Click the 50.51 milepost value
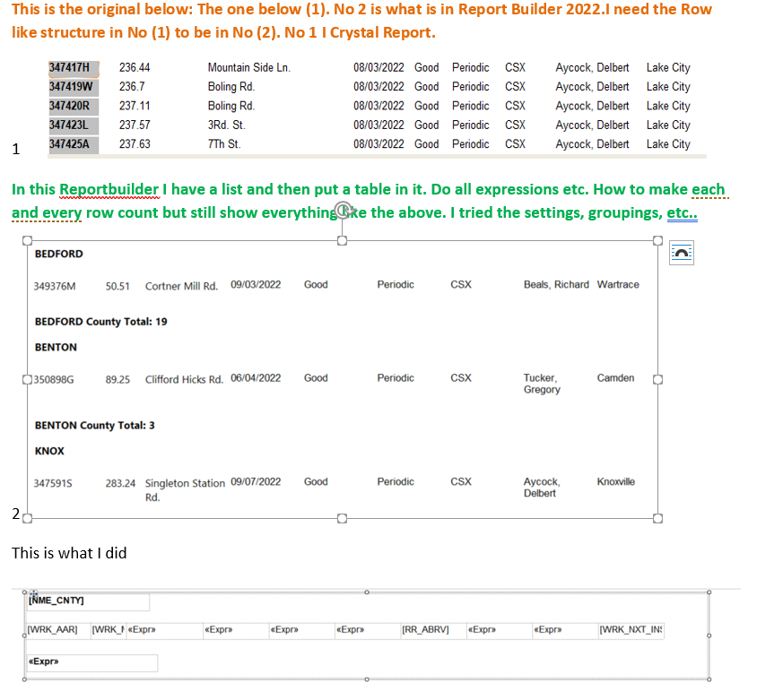 pyautogui.click(x=117, y=287)
